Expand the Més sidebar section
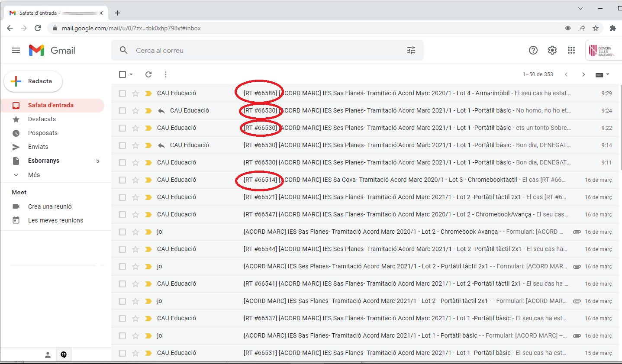622x364 pixels. (x=34, y=175)
